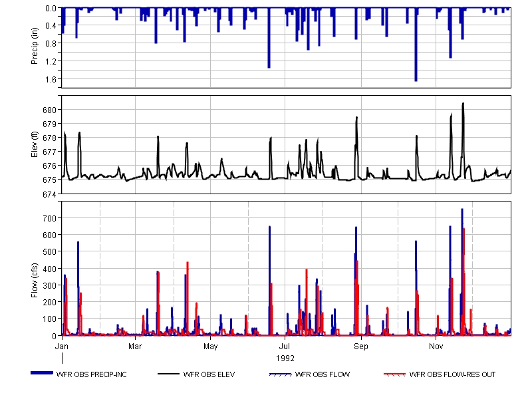Click the 700 flow axis value
This screenshot has height=417, width=532.
(x=49, y=219)
